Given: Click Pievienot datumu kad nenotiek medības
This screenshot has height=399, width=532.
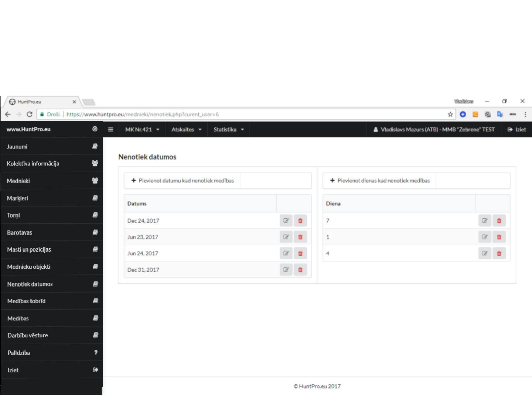Looking at the screenshot, I should pos(182,181).
